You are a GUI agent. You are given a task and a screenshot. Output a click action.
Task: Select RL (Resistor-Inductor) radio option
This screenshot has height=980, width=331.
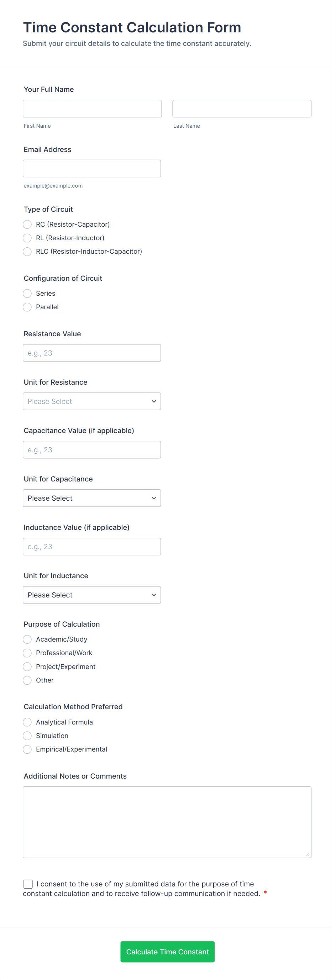[27, 238]
